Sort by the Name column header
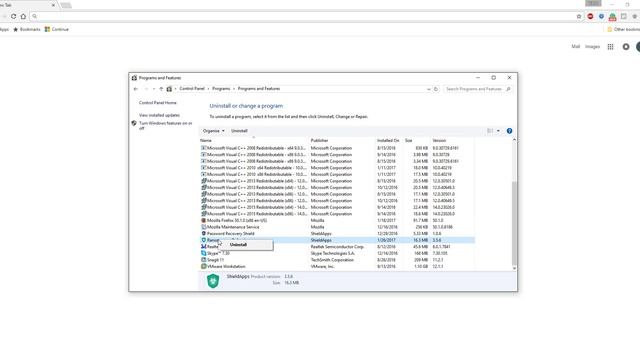640x360 pixels. 206,140
